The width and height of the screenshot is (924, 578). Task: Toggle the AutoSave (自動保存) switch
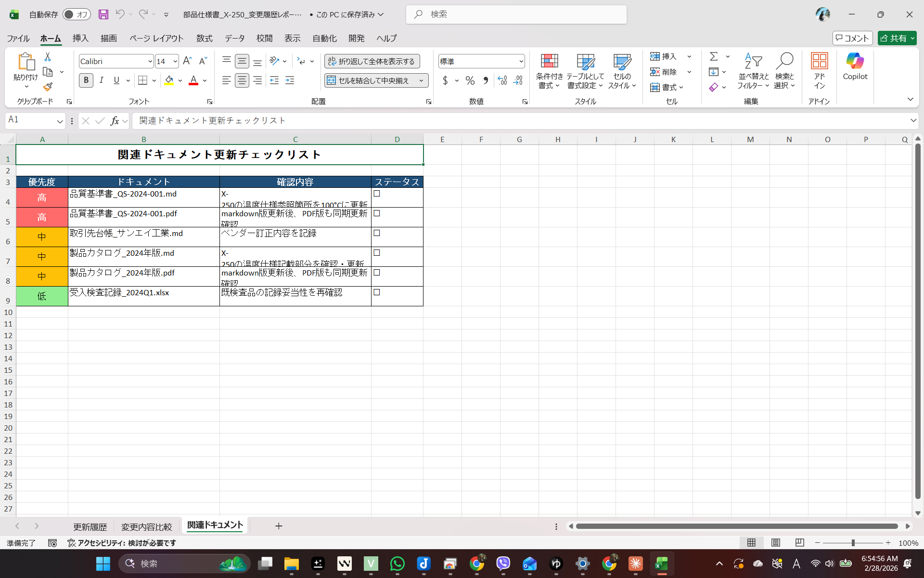(x=77, y=14)
